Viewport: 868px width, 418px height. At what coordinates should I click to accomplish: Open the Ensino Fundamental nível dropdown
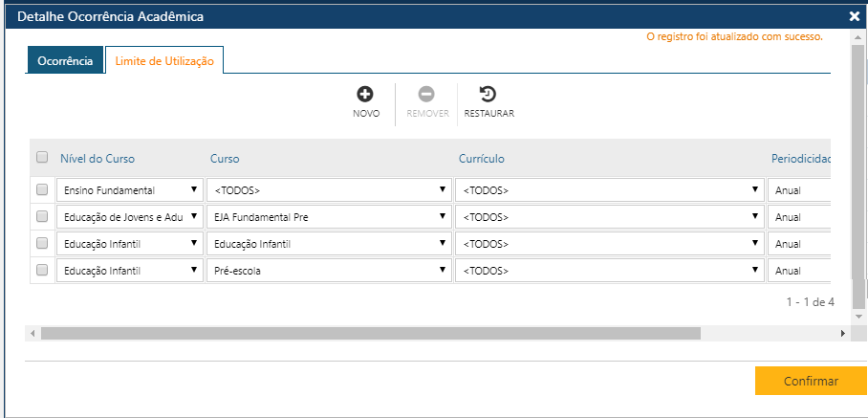(130, 190)
